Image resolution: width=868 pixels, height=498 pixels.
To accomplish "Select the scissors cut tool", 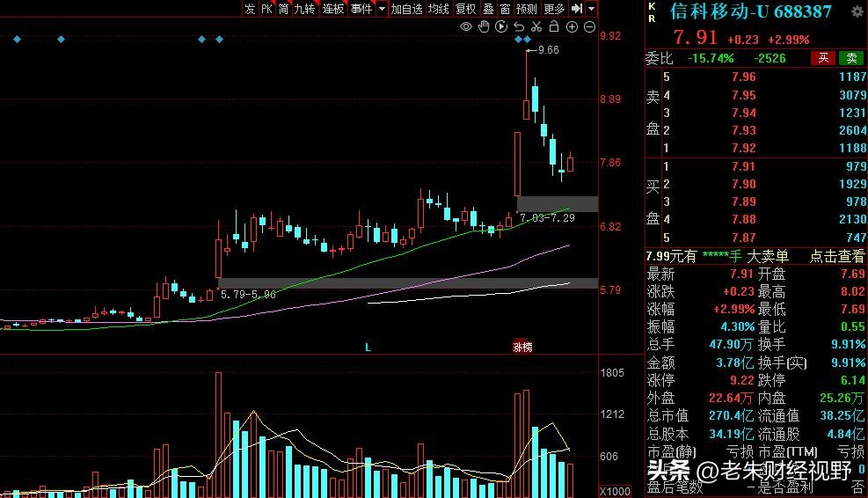I will click(536, 26).
